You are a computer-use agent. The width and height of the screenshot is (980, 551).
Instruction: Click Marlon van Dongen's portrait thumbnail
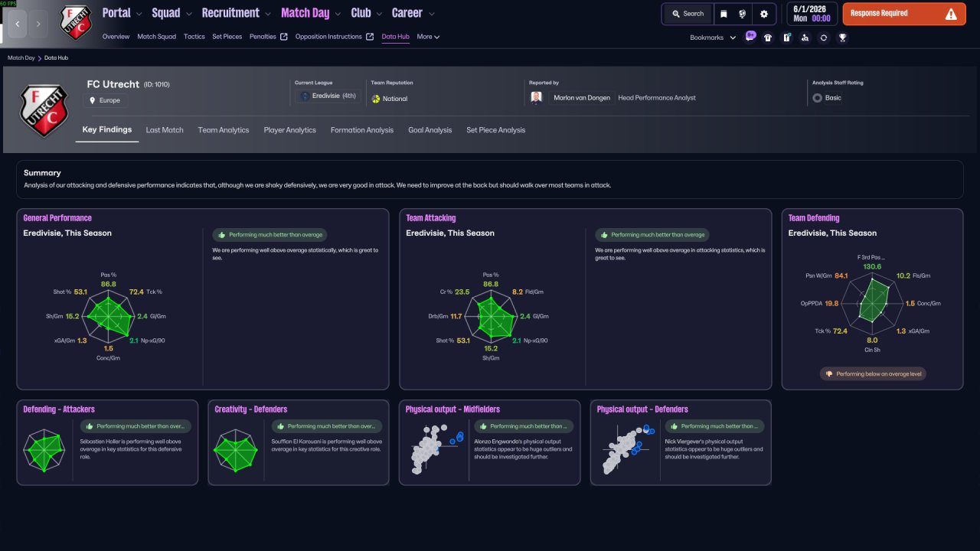[537, 98]
